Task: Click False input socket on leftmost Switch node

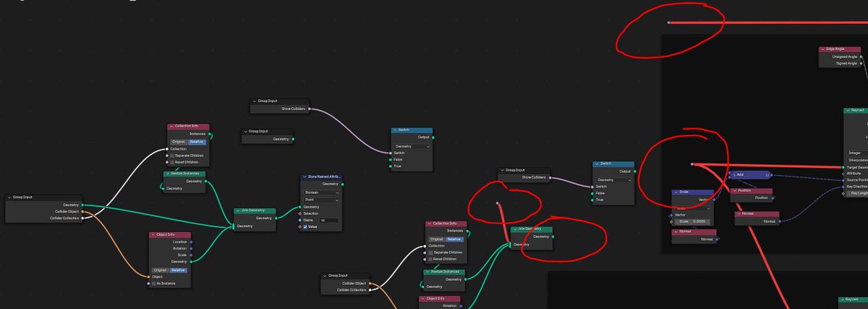Action: pyautogui.click(x=391, y=159)
